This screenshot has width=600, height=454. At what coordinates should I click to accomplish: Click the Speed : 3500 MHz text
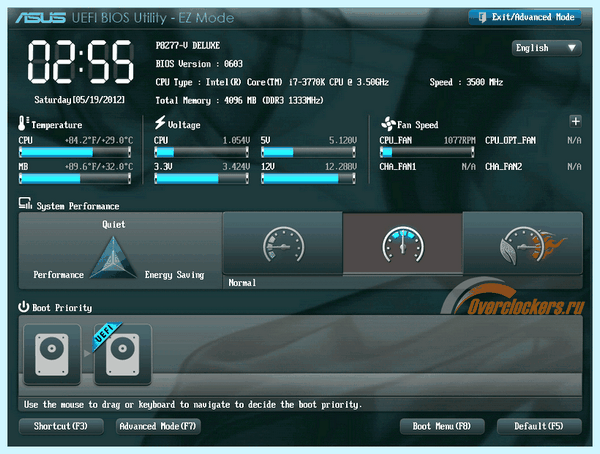click(466, 82)
